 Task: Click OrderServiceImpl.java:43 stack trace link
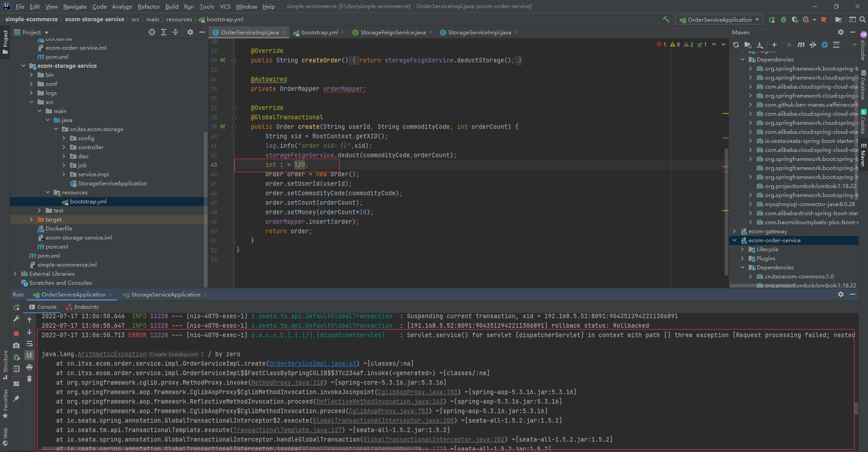pyautogui.click(x=312, y=363)
